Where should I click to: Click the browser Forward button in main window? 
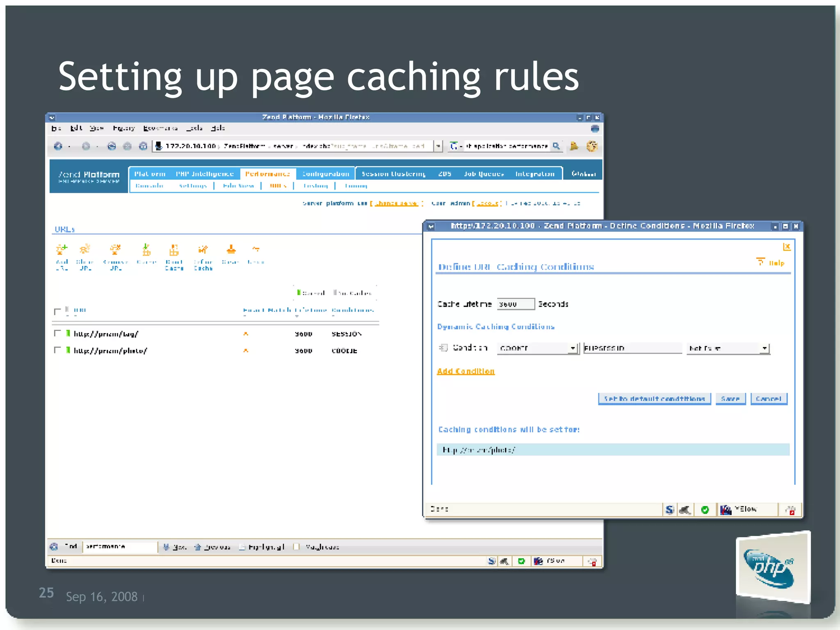click(86, 146)
